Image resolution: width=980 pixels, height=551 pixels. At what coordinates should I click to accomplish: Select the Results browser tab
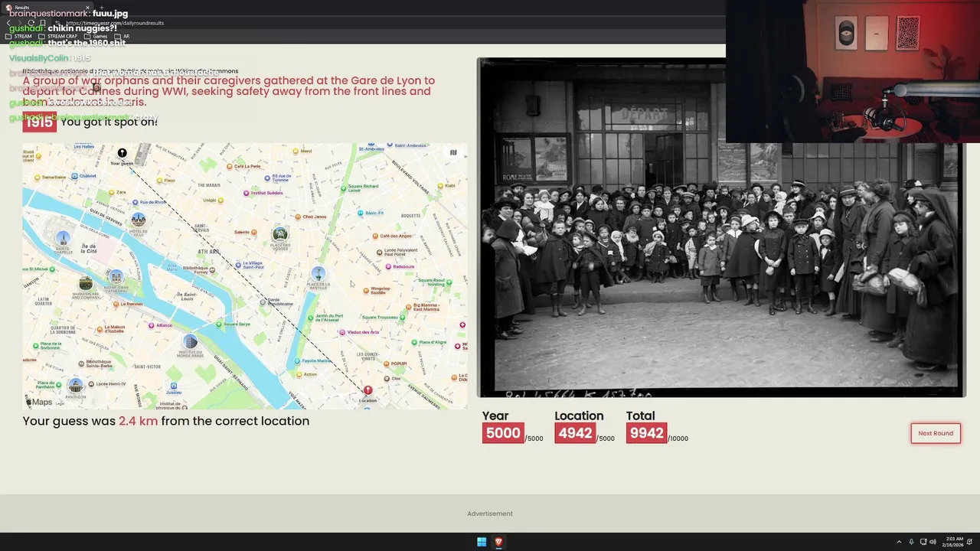(x=46, y=8)
